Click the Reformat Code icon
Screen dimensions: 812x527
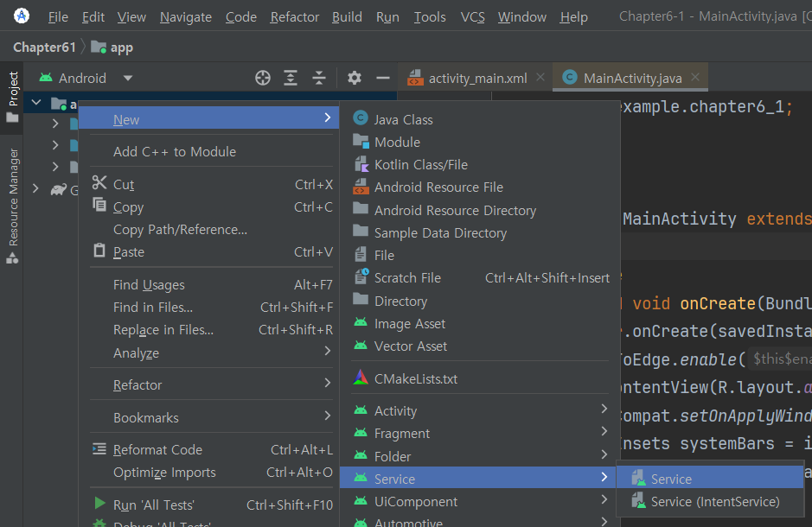tap(99, 449)
